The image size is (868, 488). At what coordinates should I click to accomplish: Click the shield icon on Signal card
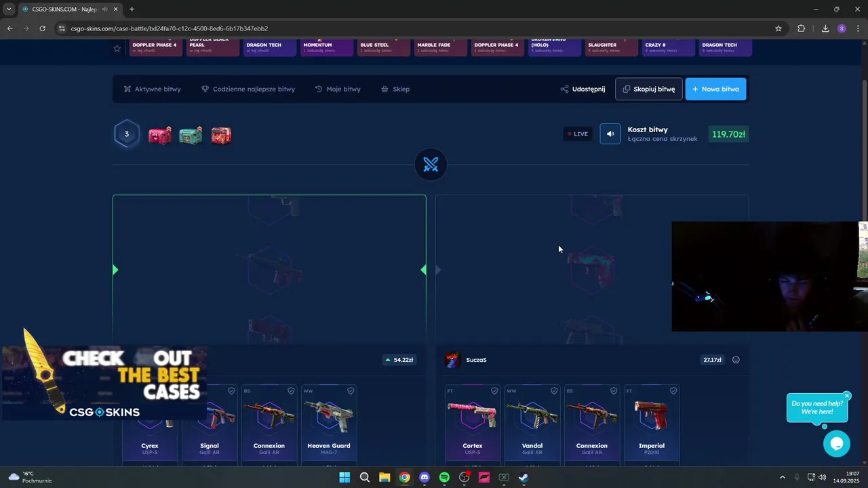(x=231, y=391)
